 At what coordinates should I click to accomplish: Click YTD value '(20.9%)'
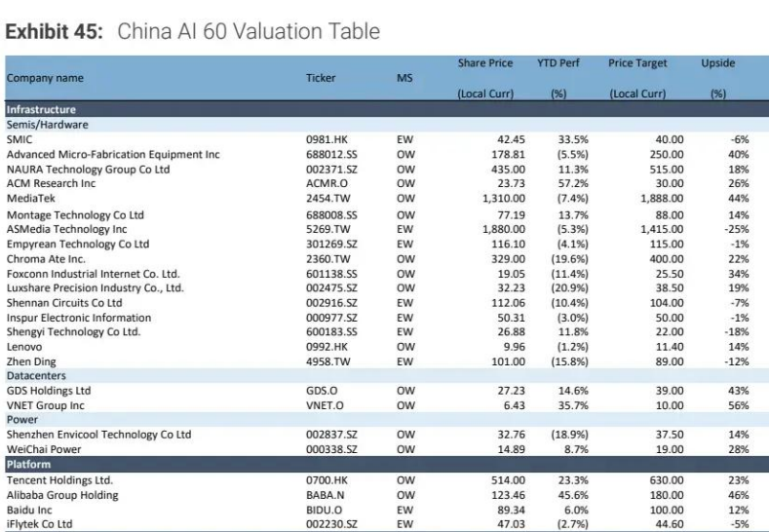pos(569,287)
